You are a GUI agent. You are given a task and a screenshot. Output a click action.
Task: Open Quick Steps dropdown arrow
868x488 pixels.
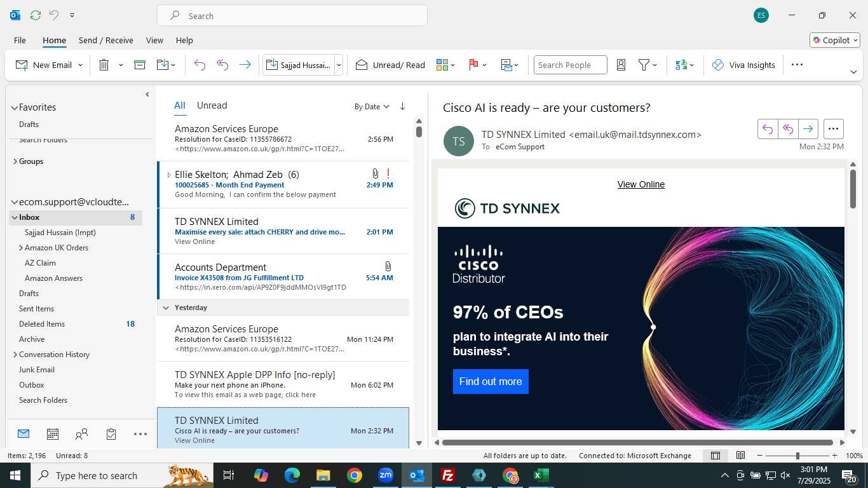(339, 65)
